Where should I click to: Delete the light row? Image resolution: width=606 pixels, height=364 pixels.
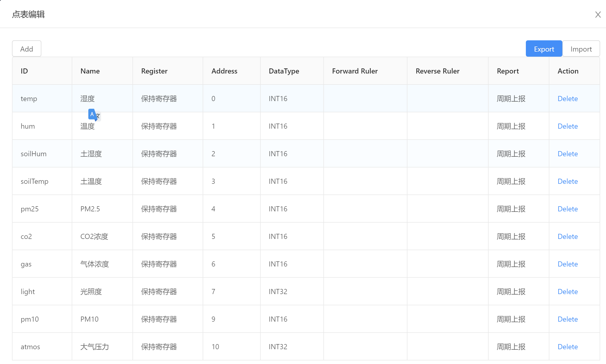[567, 292]
